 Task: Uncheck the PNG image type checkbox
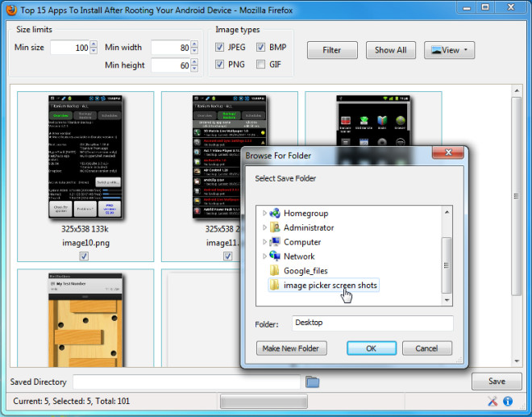219,65
